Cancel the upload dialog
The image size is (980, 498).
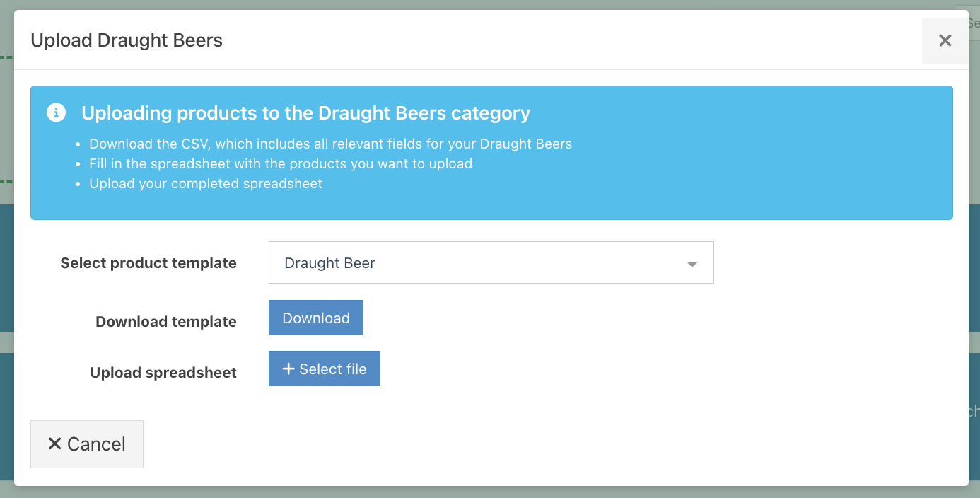click(87, 444)
